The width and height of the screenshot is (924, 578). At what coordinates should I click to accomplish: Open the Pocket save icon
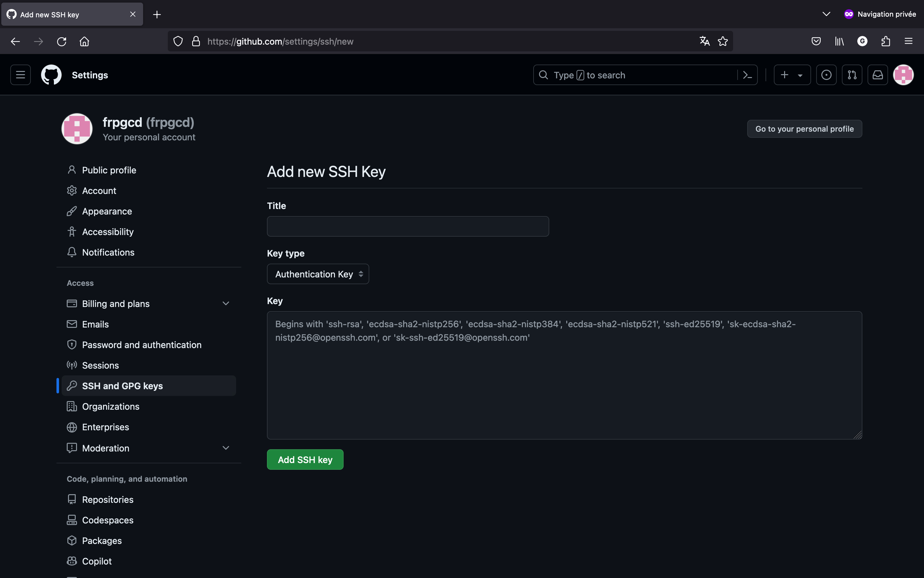[x=816, y=41]
